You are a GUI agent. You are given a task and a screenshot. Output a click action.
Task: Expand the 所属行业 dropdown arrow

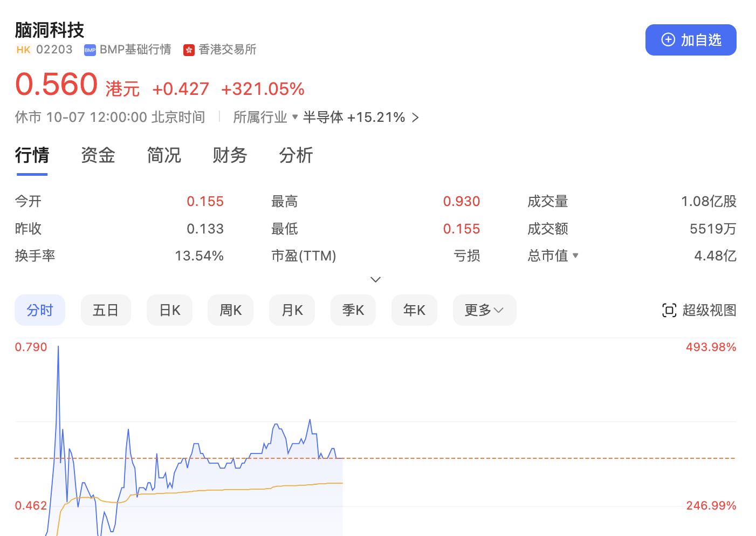(295, 116)
